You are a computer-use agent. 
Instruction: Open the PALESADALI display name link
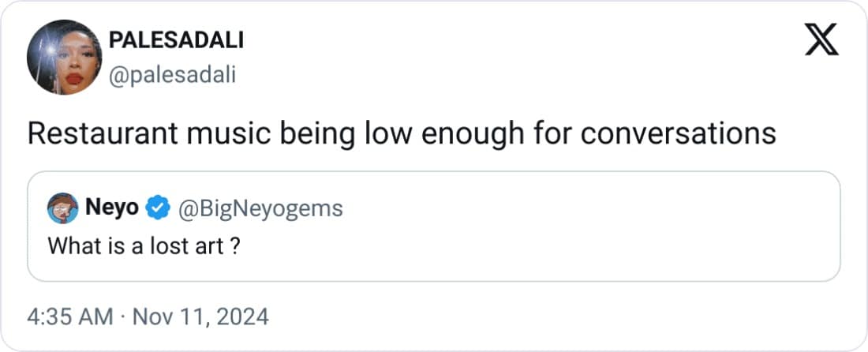click(x=175, y=41)
